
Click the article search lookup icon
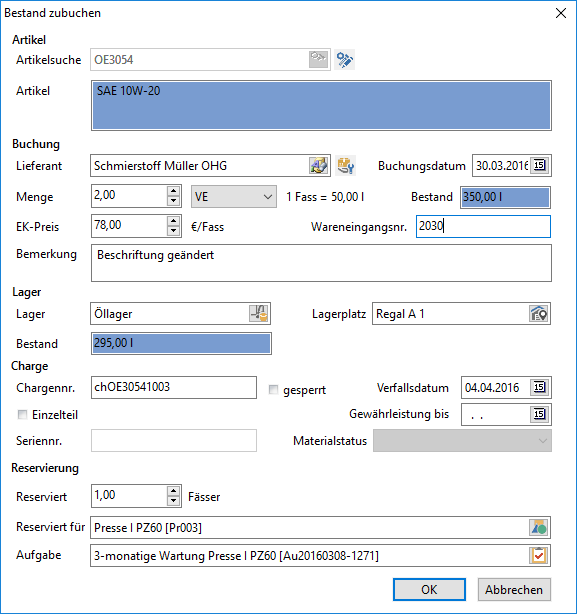tap(318, 60)
